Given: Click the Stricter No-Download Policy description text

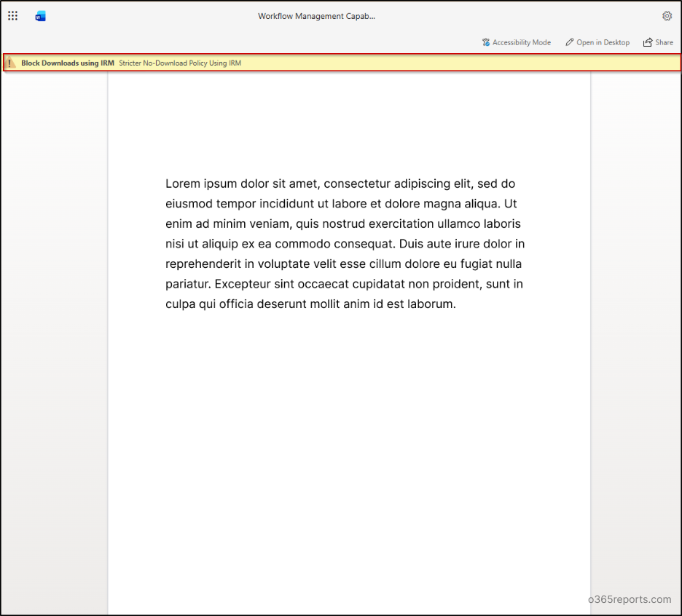Looking at the screenshot, I should pos(179,63).
